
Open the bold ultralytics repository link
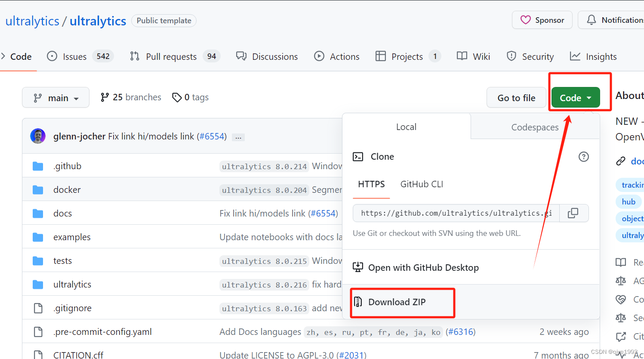pos(98,21)
